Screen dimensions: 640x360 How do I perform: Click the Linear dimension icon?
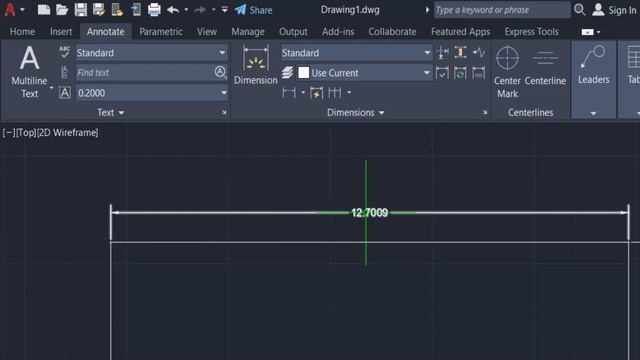[289, 93]
